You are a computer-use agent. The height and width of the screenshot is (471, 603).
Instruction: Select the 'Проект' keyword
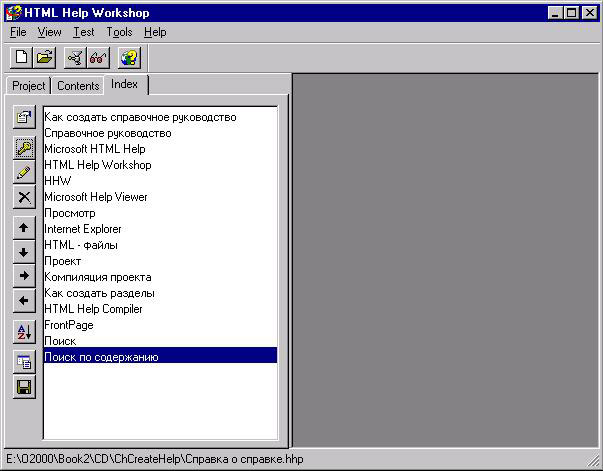160,261
